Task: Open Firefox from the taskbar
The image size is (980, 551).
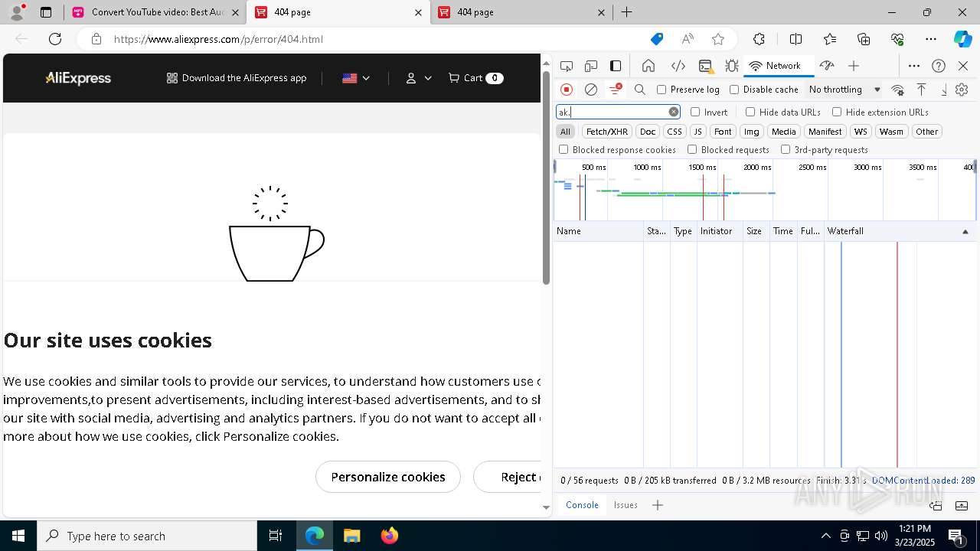Action: pos(390,536)
